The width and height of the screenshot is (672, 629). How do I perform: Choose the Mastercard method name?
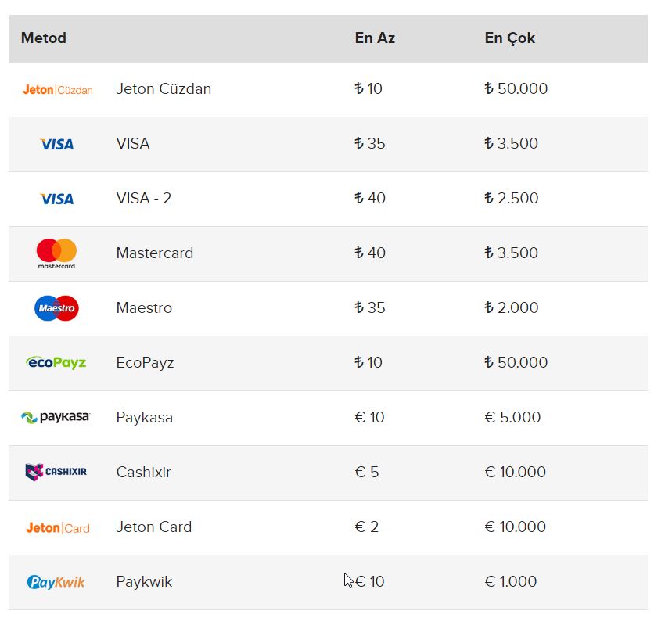tap(155, 253)
